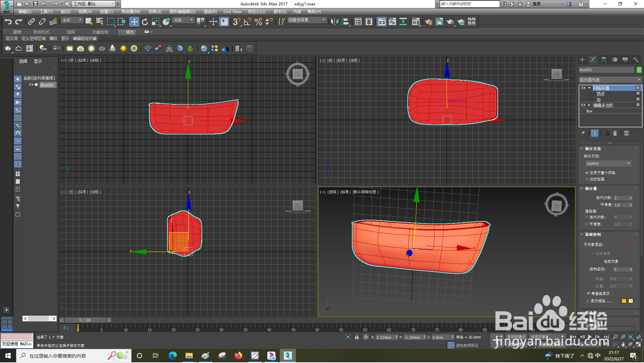The height and width of the screenshot is (363, 644).
Task: Click the 定义空闲区域 button
Action: click(x=34, y=39)
